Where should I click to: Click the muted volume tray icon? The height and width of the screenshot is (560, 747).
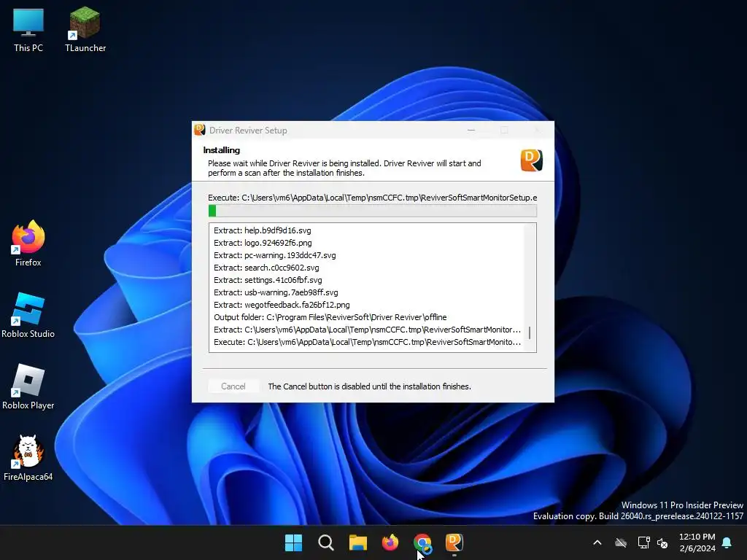pyautogui.click(x=662, y=542)
